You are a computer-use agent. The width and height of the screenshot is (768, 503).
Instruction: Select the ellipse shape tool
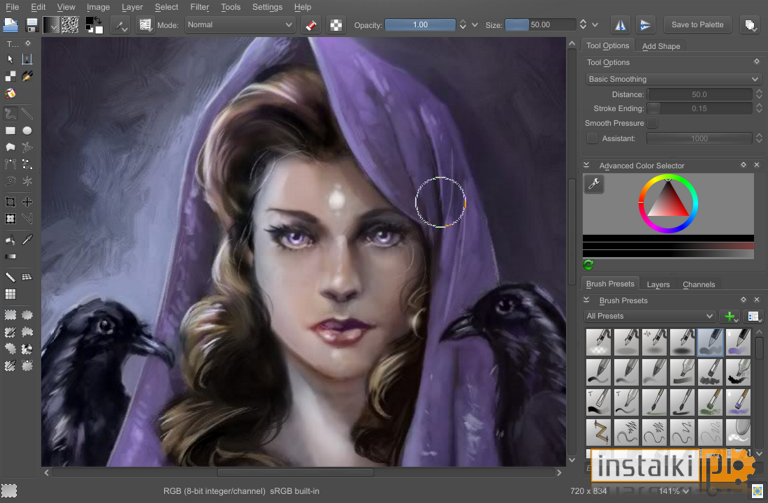tap(27, 130)
